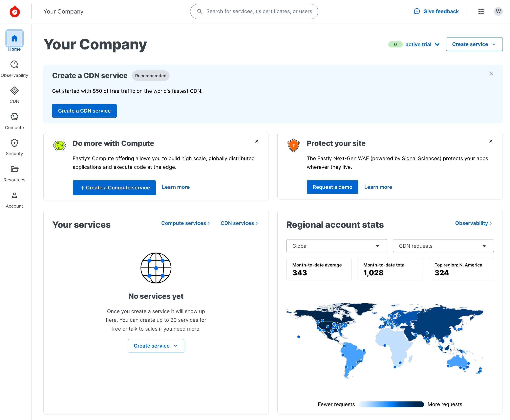Open the Account sidebar section

pyautogui.click(x=14, y=199)
